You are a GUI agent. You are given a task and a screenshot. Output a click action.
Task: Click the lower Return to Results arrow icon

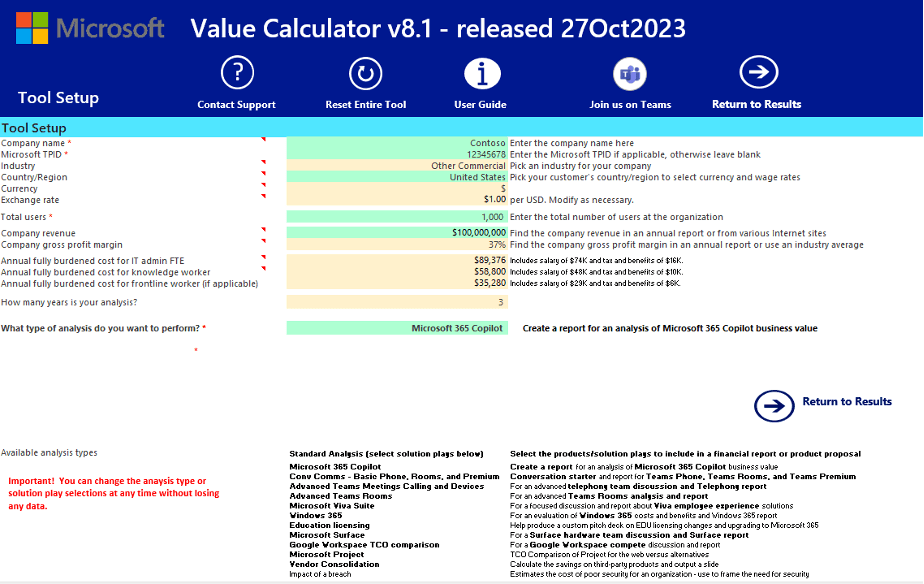click(x=774, y=406)
